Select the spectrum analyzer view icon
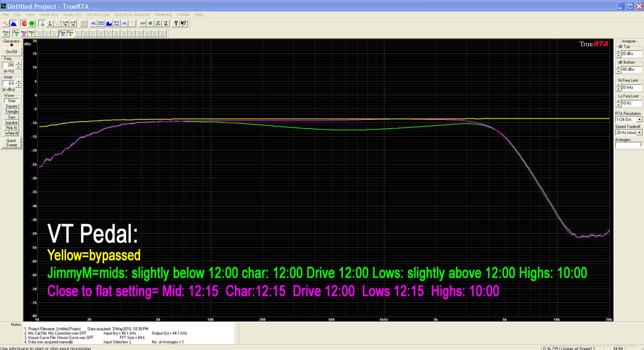 tap(13, 24)
